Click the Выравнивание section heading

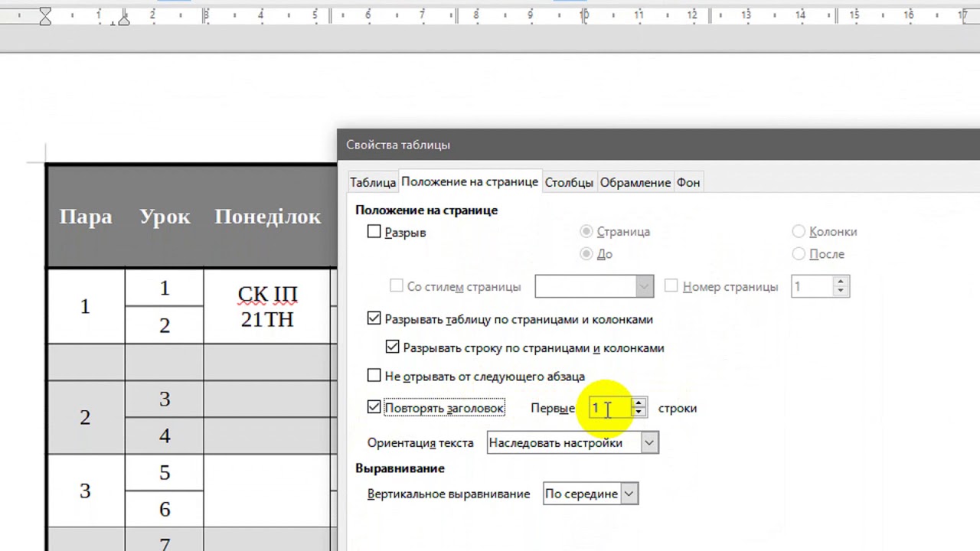pos(400,468)
